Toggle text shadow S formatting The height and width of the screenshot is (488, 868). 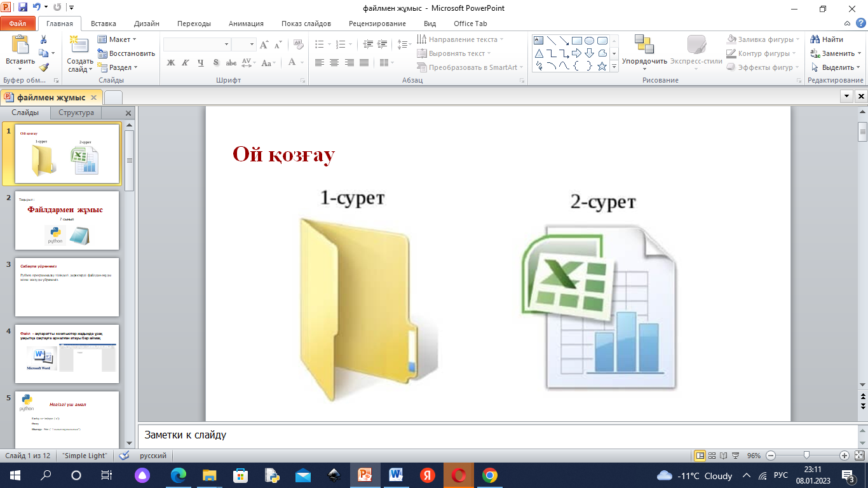click(x=216, y=62)
